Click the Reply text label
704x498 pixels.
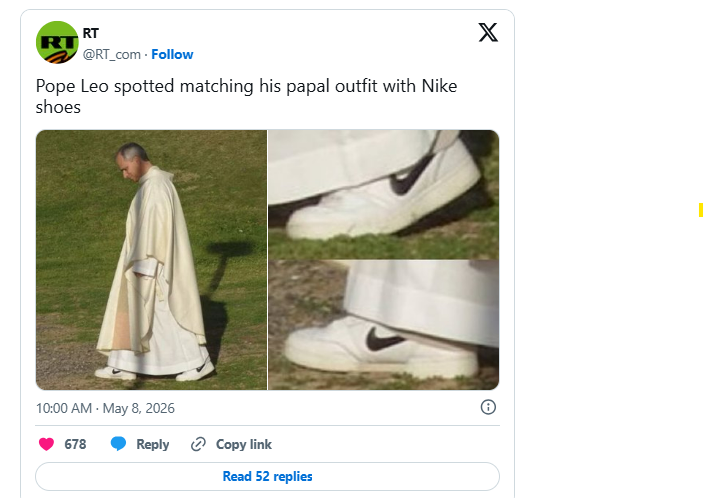pyautogui.click(x=153, y=444)
